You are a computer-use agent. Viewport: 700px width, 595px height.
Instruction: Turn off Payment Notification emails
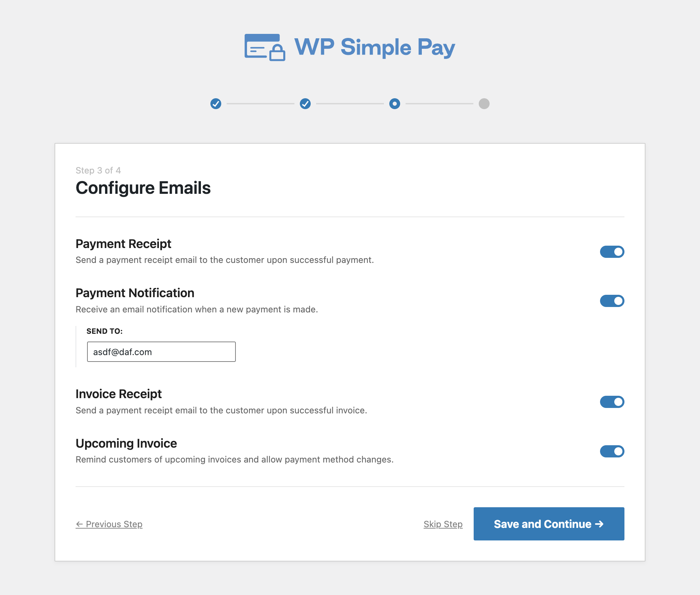pos(612,301)
